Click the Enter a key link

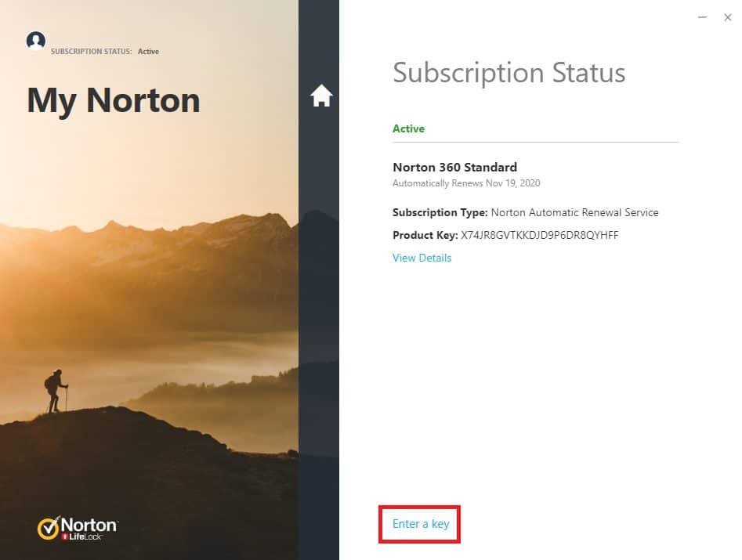tap(421, 524)
